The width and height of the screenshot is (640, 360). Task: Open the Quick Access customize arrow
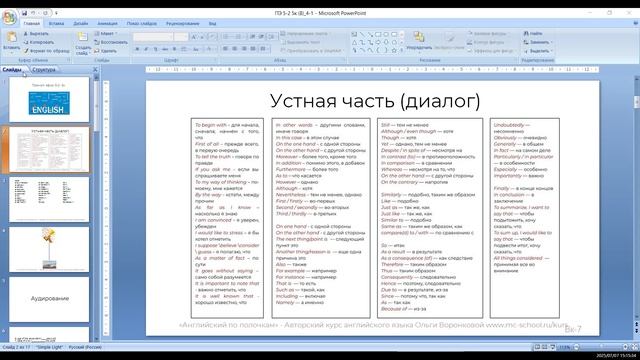click(56, 13)
